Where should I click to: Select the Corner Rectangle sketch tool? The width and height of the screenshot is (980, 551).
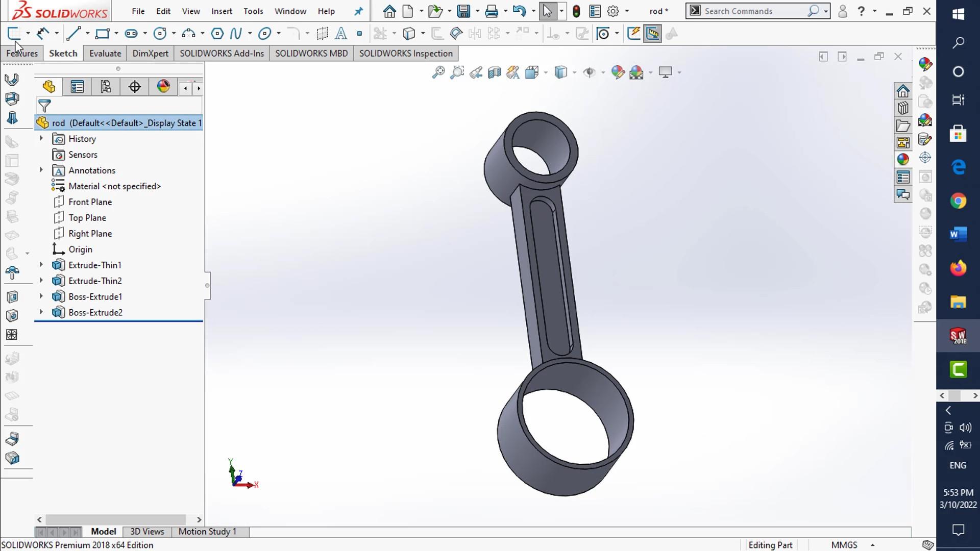click(103, 33)
